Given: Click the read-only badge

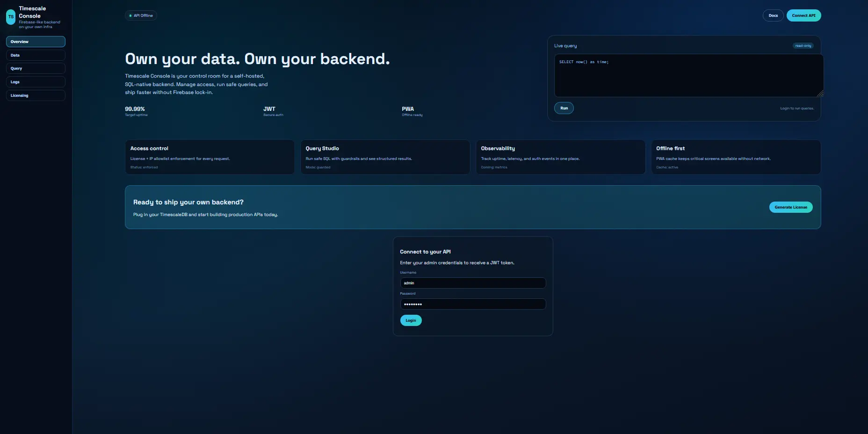Looking at the screenshot, I should 803,46.
